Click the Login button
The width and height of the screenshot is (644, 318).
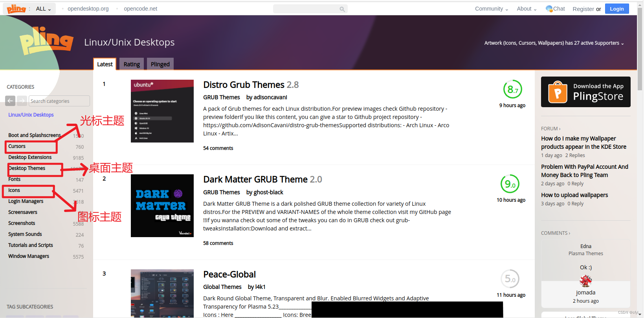(x=617, y=9)
